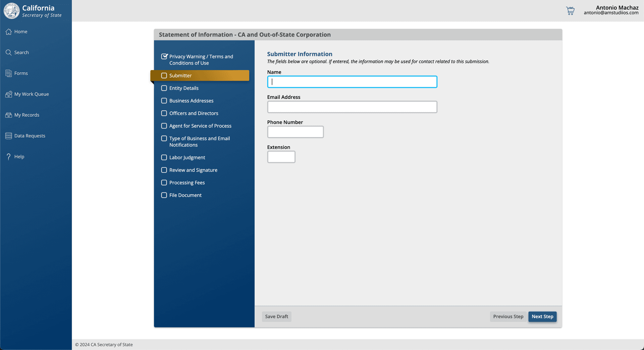Click the California state seal logo
Image resolution: width=644 pixels, height=350 pixels.
12,11
